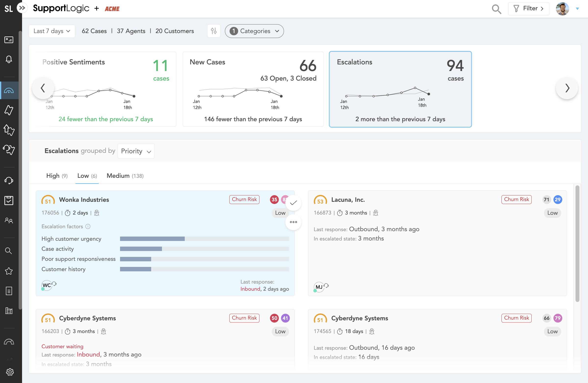Switch to the Low priority tab

87,176
